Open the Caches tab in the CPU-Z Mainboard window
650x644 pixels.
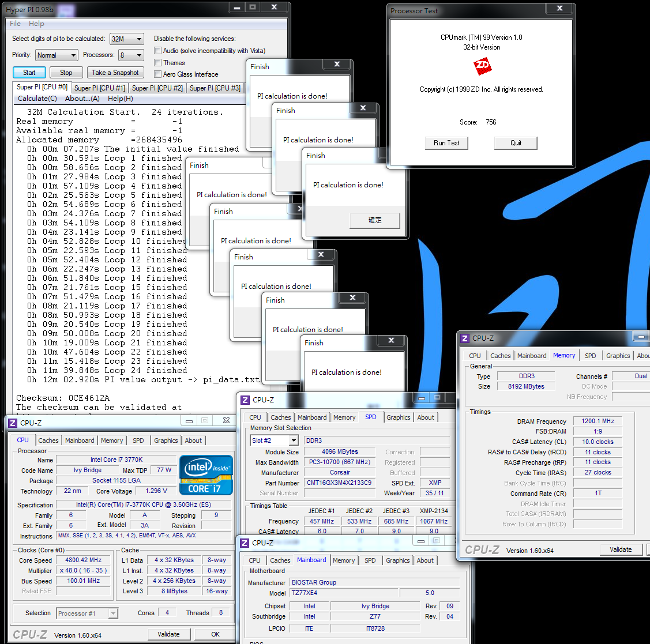coord(280,560)
